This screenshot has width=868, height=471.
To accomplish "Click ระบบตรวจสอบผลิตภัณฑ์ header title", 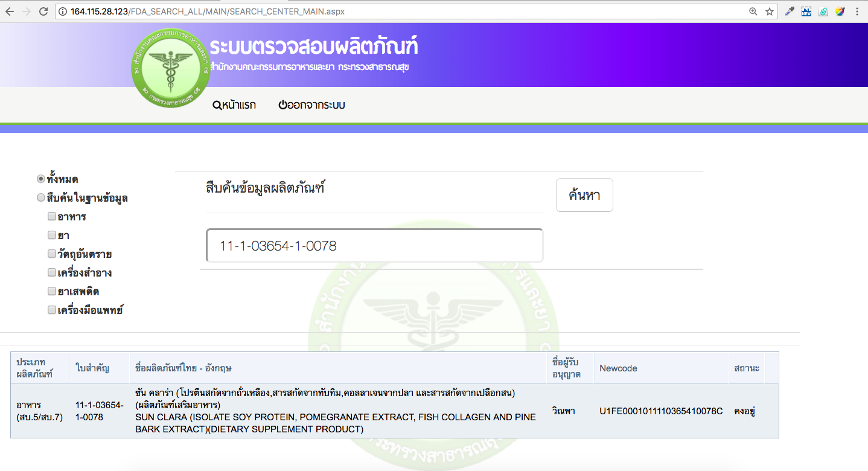I will 314,46.
